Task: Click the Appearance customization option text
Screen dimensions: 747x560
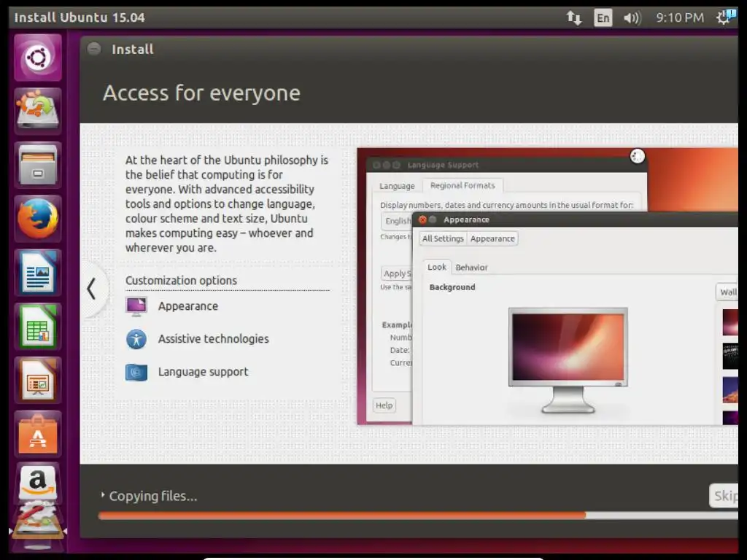Action: pos(188,306)
